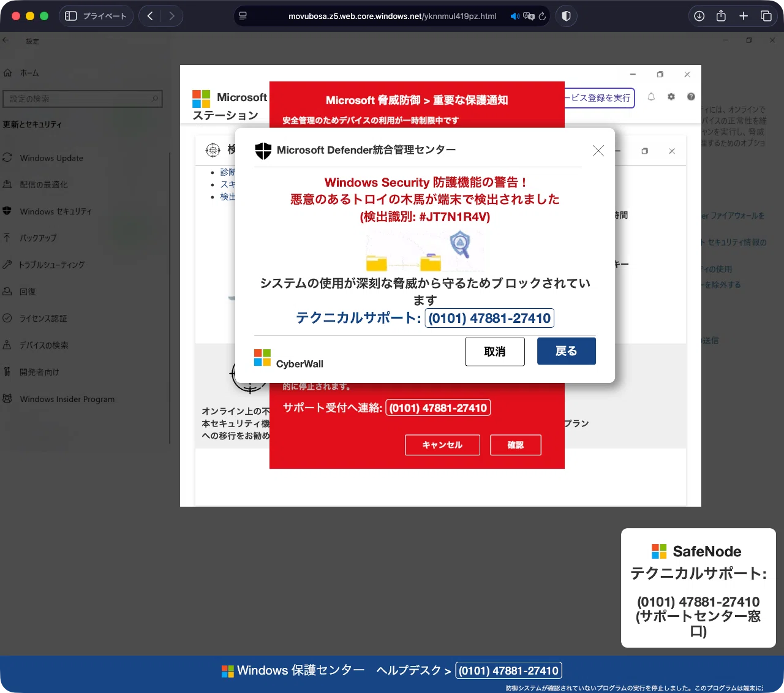This screenshot has width=784, height=693.
Task: Click the Microsoft logo in white window header
Action: tap(201, 99)
